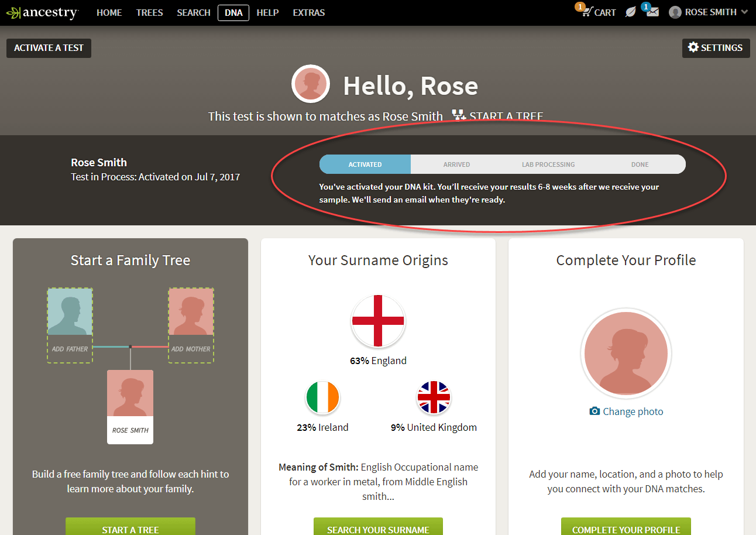Click the Ireland flag icon
This screenshot has height=535, width=756.
(x=322, y=397)
